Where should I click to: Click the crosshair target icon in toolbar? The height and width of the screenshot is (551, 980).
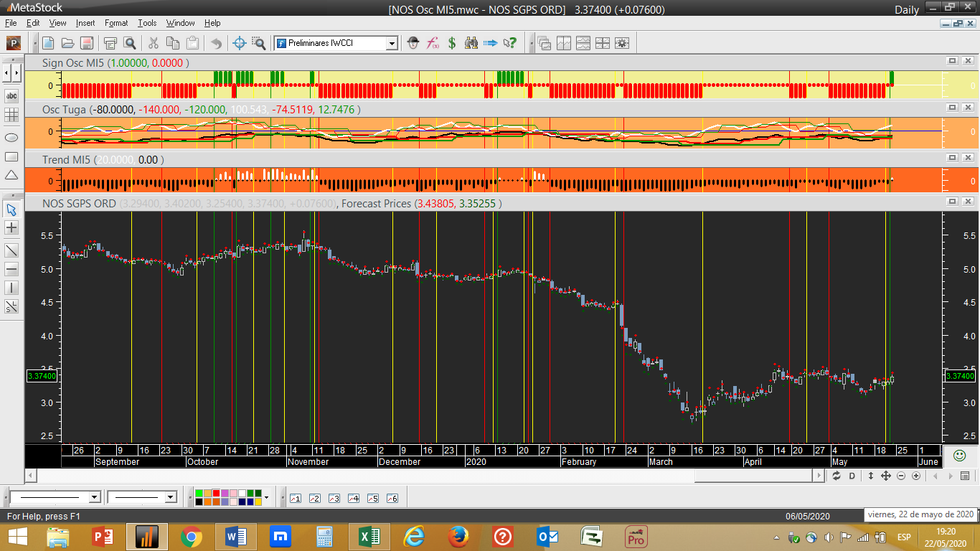point(240,43)
